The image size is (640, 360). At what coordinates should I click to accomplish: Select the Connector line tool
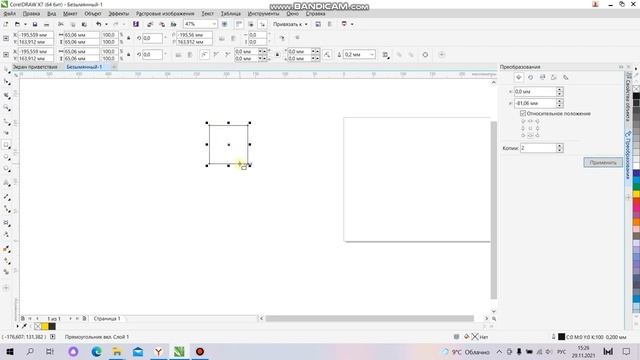tap(7, 209)
